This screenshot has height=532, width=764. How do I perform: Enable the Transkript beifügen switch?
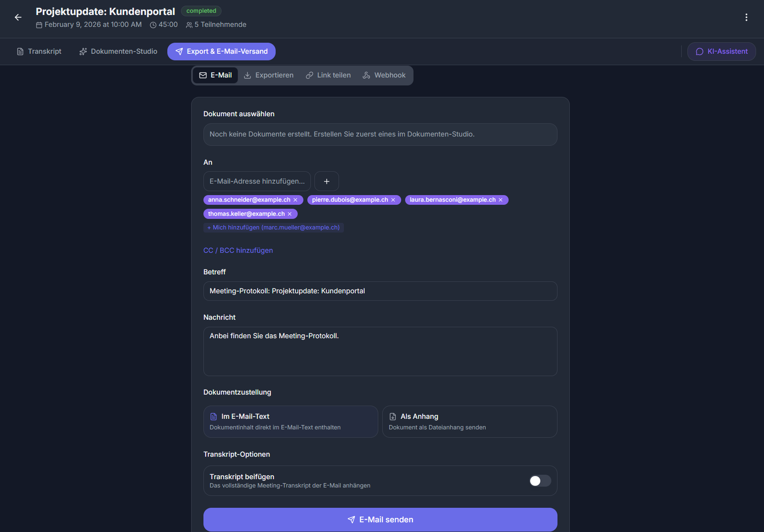(539, 480)
